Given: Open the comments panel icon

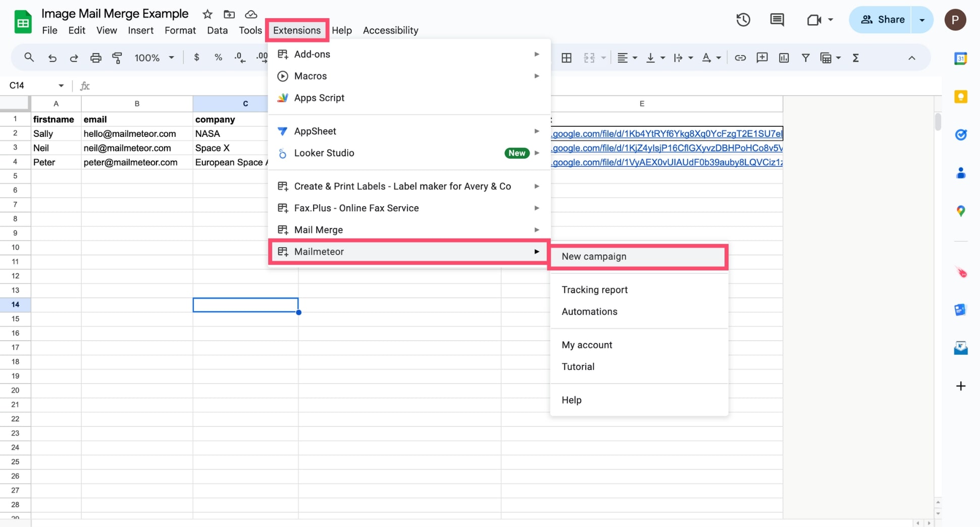Looking at the screenshot, I should [x=777, y=20].
